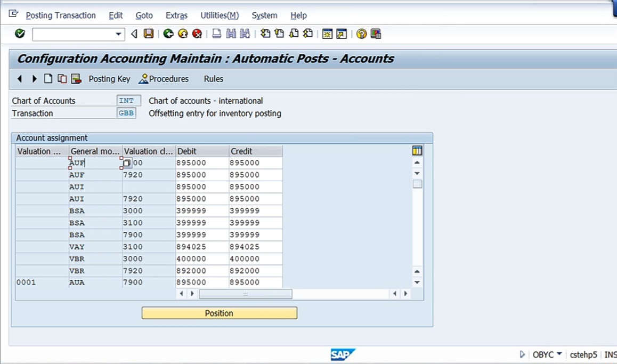617x364 pixels.
Task: Open the command field dropdown arrow
Action: click(118, 34)
